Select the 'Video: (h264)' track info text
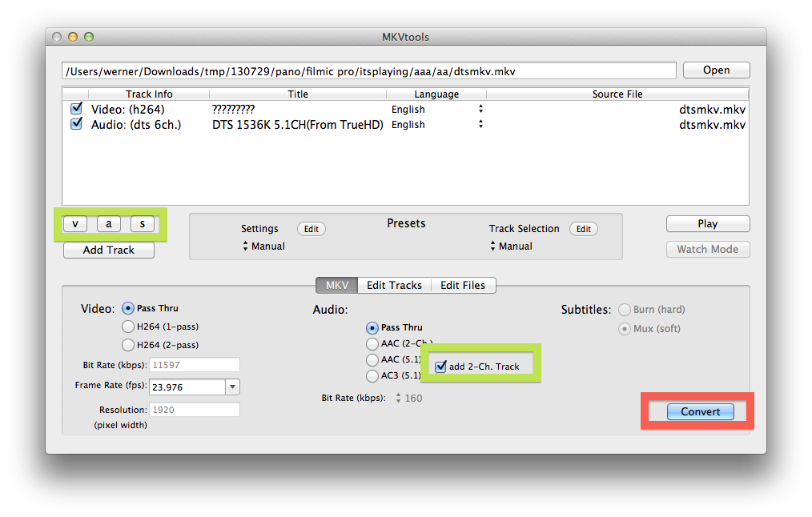Screen dimensions: 812x517 (x=128, y=109)
